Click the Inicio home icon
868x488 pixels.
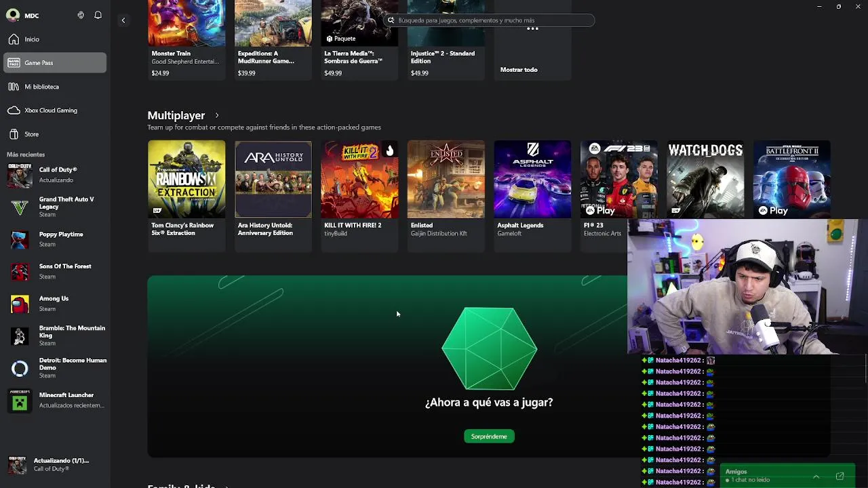point(14,39)
